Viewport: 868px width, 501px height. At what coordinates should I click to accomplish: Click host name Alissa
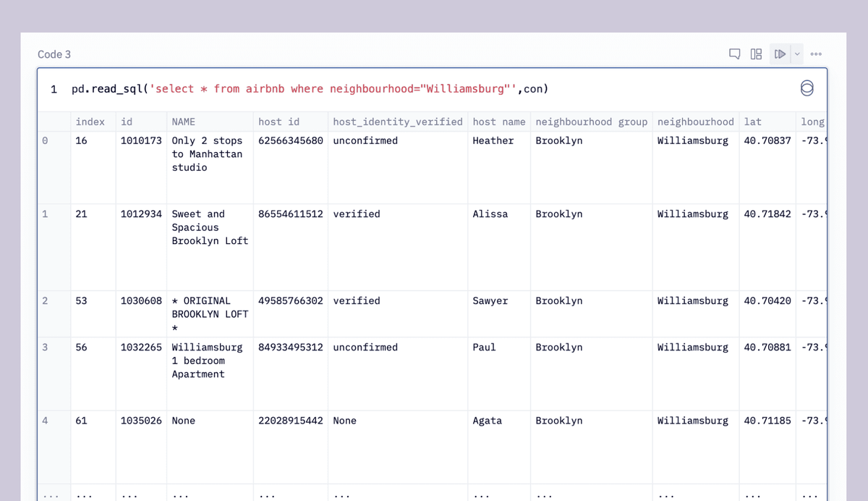(x=490, y=214)
